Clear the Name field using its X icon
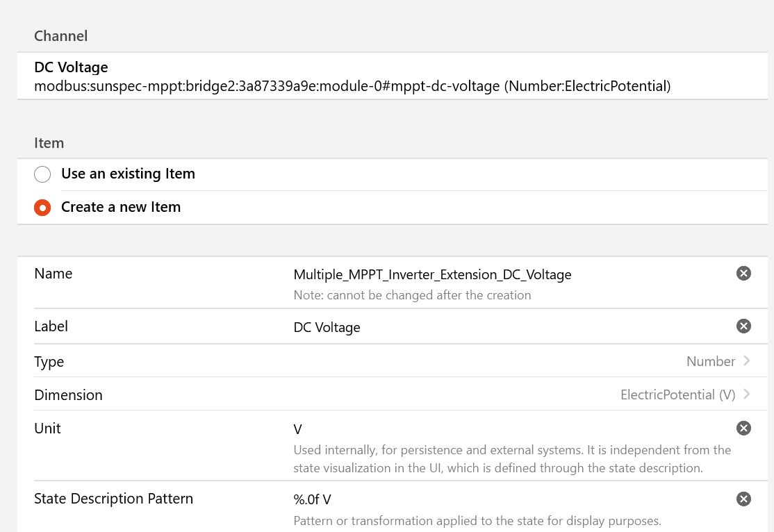Image resolution: width=774 pixels, height=532 pixels. tap(743, 274)
